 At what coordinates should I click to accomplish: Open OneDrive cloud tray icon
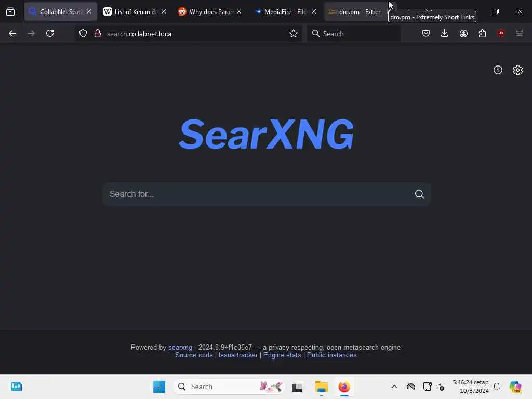tap(411, 387)
